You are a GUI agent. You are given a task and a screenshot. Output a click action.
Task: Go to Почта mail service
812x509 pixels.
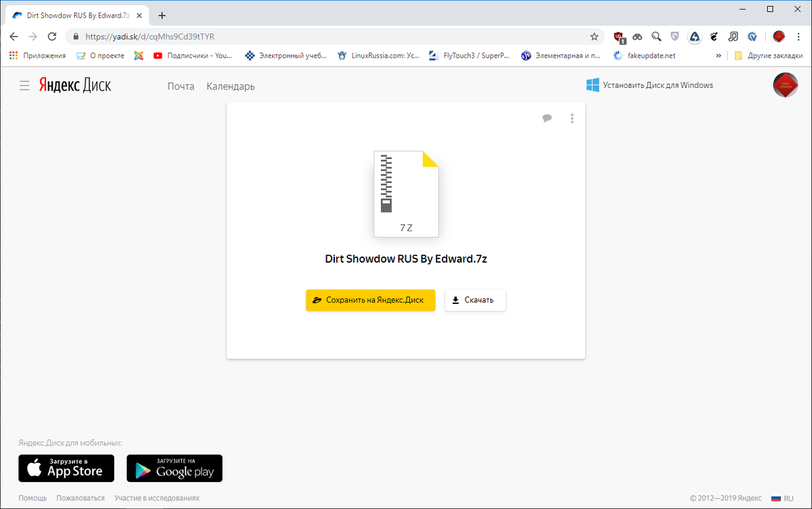[x=181, y=86]
